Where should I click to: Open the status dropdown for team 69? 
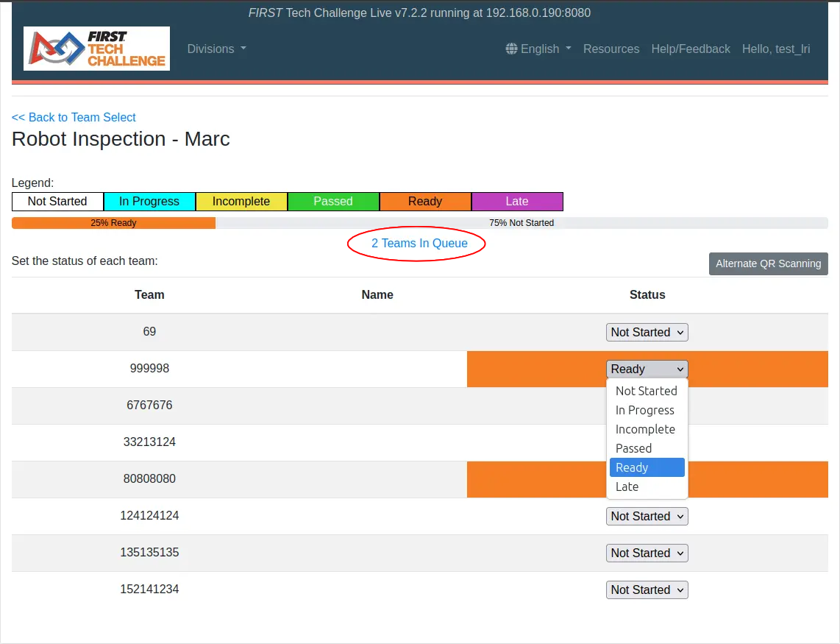tap(647, 332)
